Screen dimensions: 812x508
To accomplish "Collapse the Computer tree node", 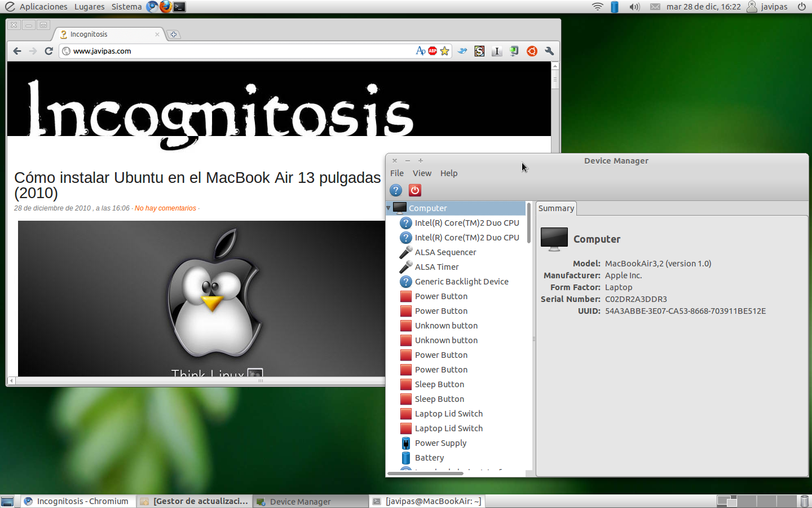I will [x=389, y=208].
